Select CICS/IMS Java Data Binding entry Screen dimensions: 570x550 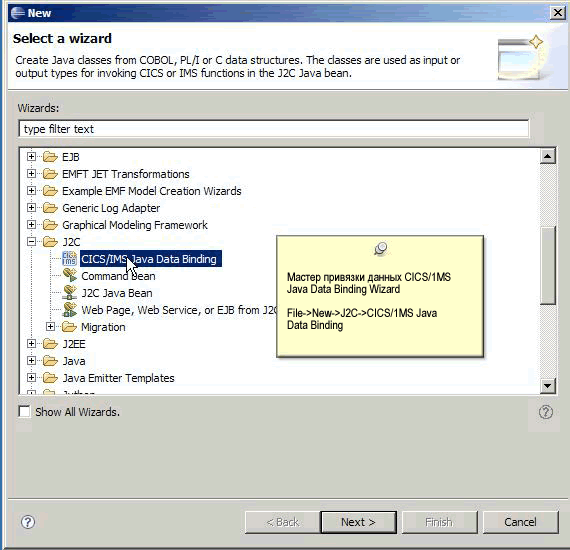click(x=151, y=259)
